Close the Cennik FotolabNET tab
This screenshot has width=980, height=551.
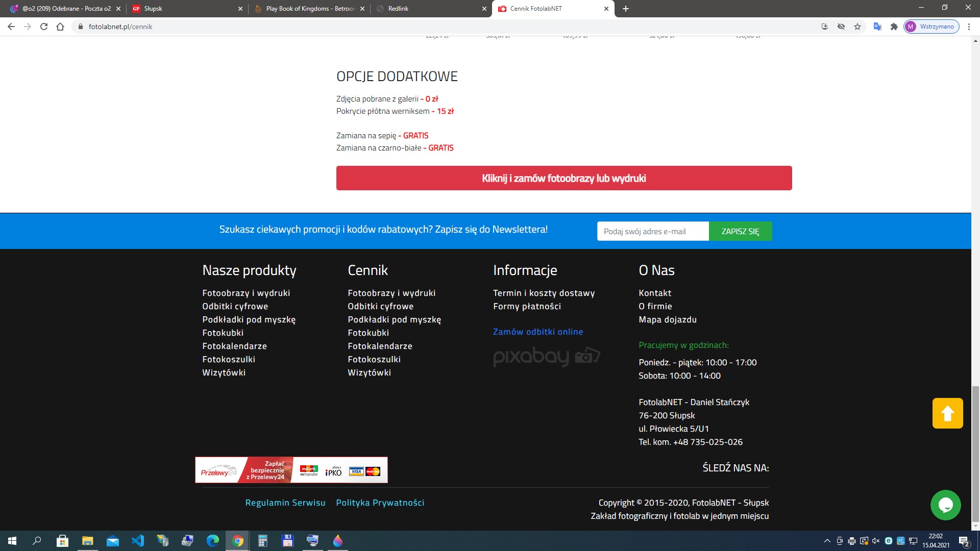click(606, 9)
